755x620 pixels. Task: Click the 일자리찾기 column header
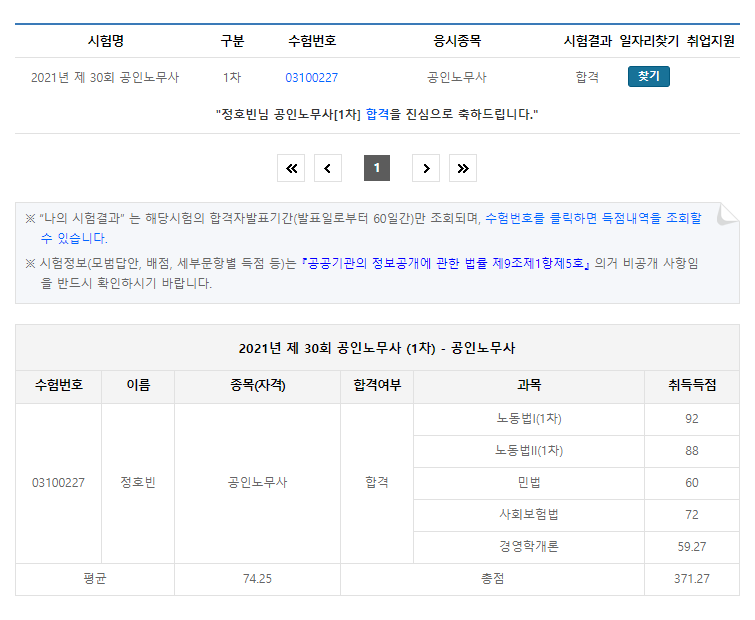[x=649, y=41]
